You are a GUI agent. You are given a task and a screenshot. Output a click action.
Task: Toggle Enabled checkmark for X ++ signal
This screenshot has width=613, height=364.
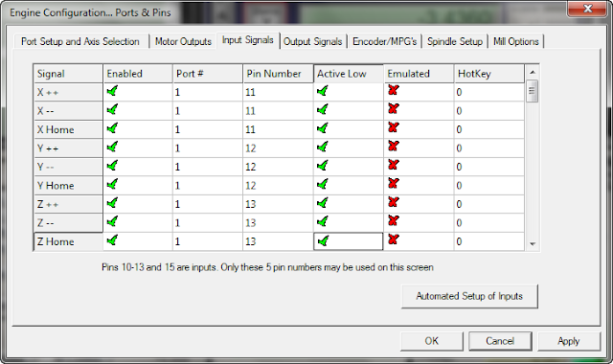point(112,92)
